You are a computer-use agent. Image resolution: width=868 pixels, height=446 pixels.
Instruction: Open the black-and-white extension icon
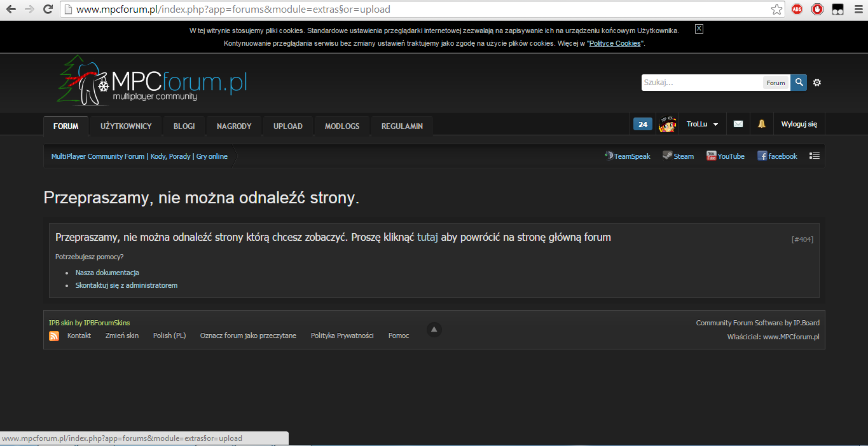(838, 10)
